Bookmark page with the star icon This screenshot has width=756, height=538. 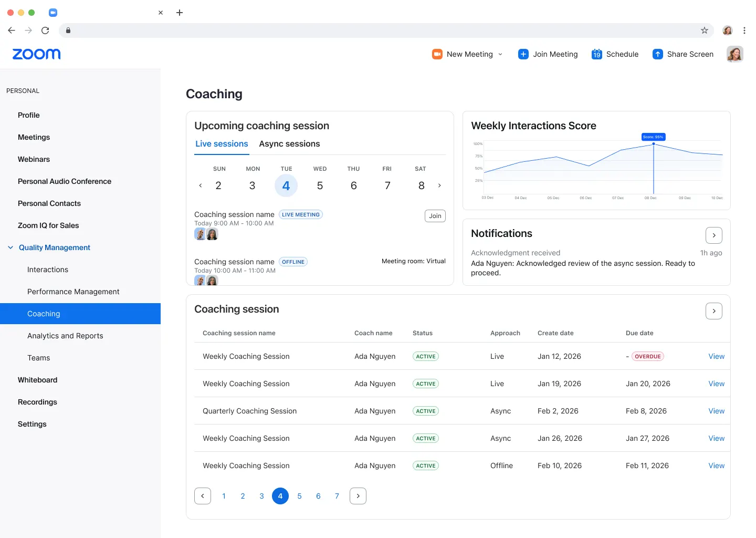tap(705, 30)
